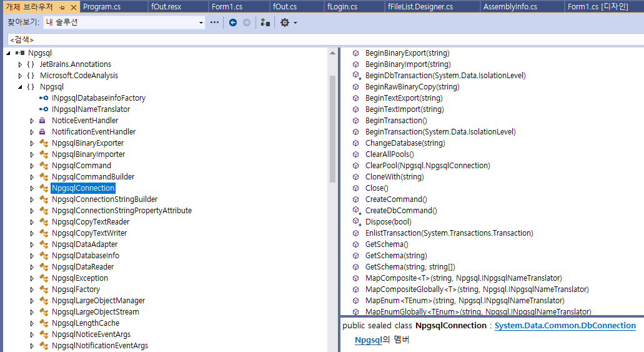The width and height of the screenshot is (644, 352).
Task: Click the BeginDbTransaction protected method icon
Action: (357, 75)
